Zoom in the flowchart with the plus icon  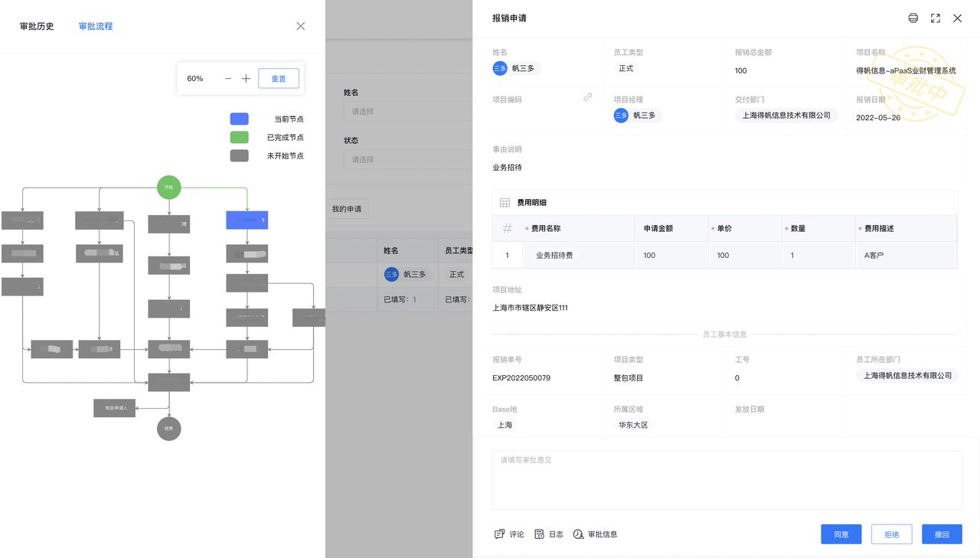click(246, 79)
